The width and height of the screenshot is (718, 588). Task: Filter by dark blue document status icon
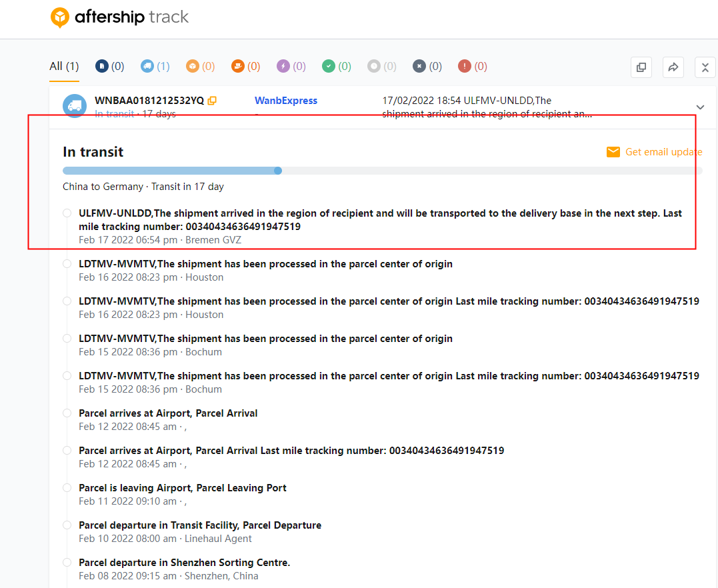click(109, 66)
